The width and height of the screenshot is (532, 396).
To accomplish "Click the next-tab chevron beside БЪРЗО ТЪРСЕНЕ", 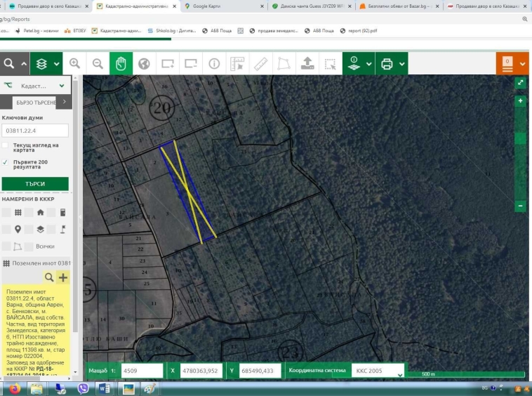I will click(65, 102).
